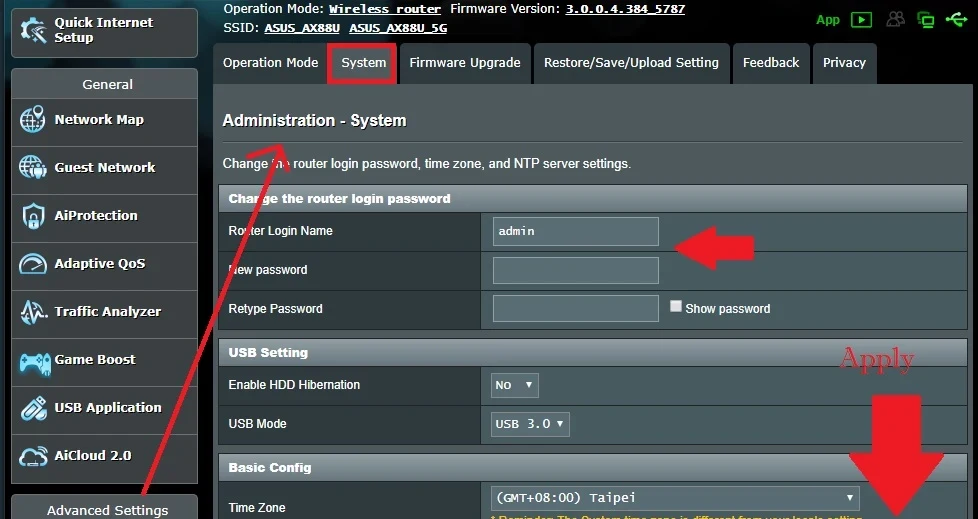Click the Traffic Analyzer icon
Image resolution: width=978 pixels, height=519 pixels.
(x=33, y=312)
